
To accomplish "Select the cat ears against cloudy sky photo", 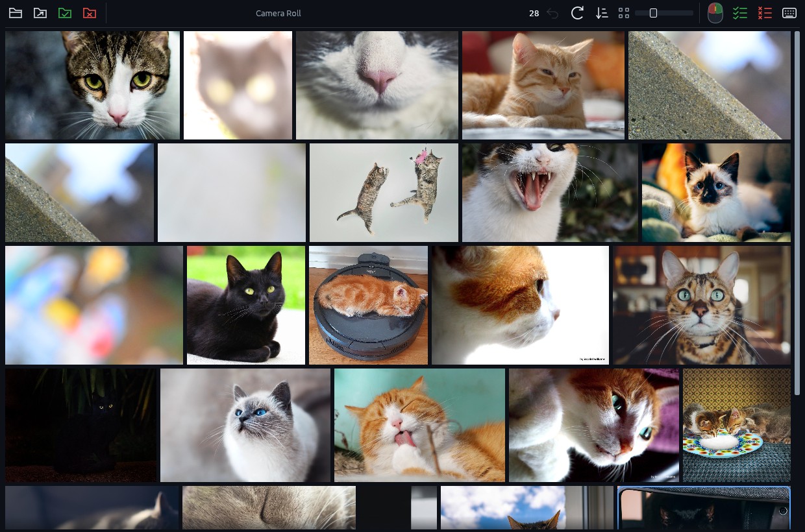I will coord(527,508).
